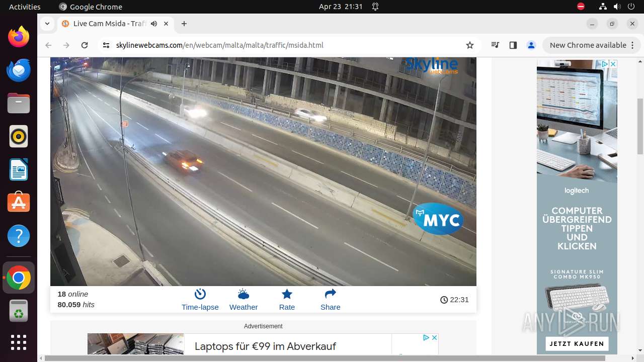View site information for skylinewebcams

106,45
